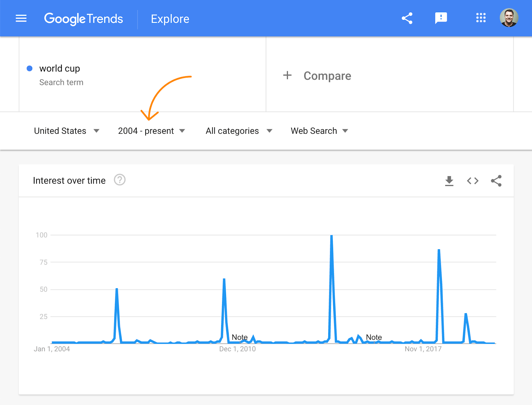
Task: Open the Google apps grid
Action: click(481, 18)
